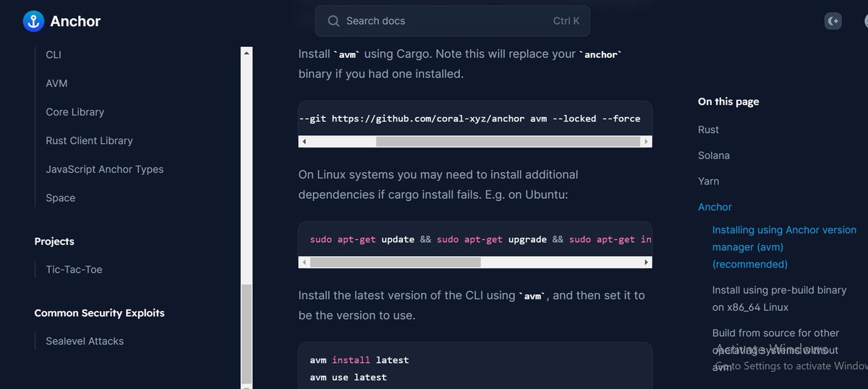Click the avm use latest line

coord(348,377)
